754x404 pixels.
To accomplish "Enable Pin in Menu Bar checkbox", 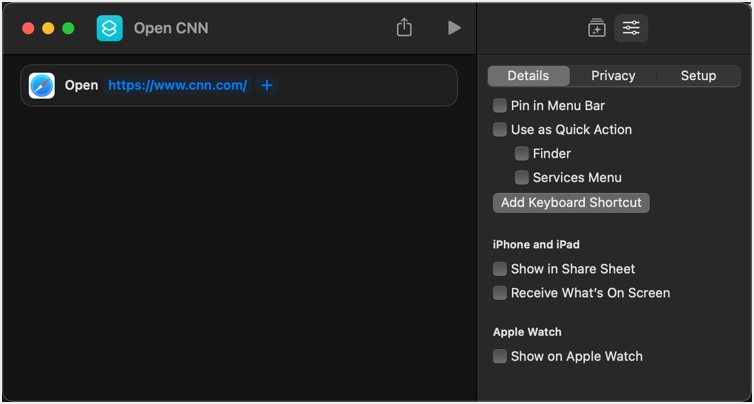I will tap(500, 106).
